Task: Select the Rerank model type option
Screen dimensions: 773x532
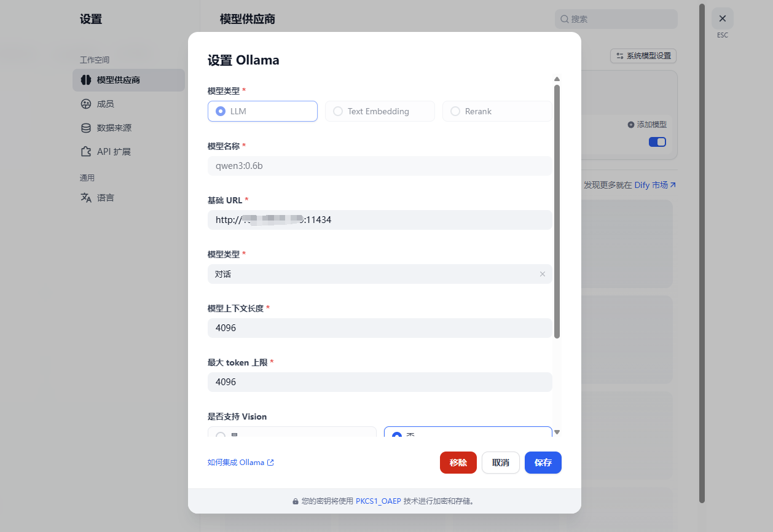Action: (x=497, y=111)
